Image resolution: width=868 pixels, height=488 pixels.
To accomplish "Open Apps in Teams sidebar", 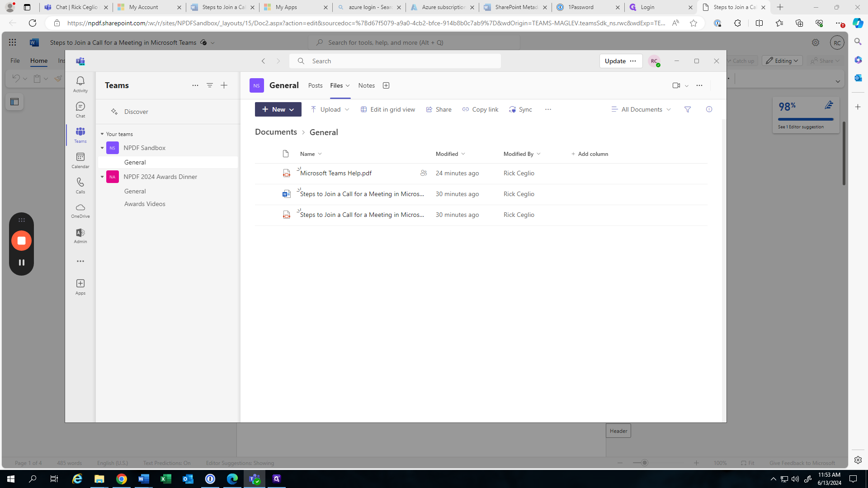I will [x=80, y=287].
